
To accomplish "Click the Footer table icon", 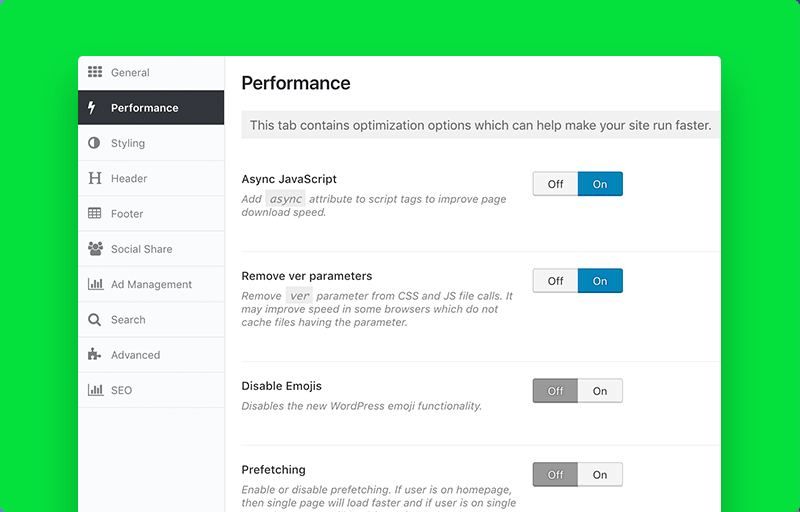I will click(x=94, y=213).
